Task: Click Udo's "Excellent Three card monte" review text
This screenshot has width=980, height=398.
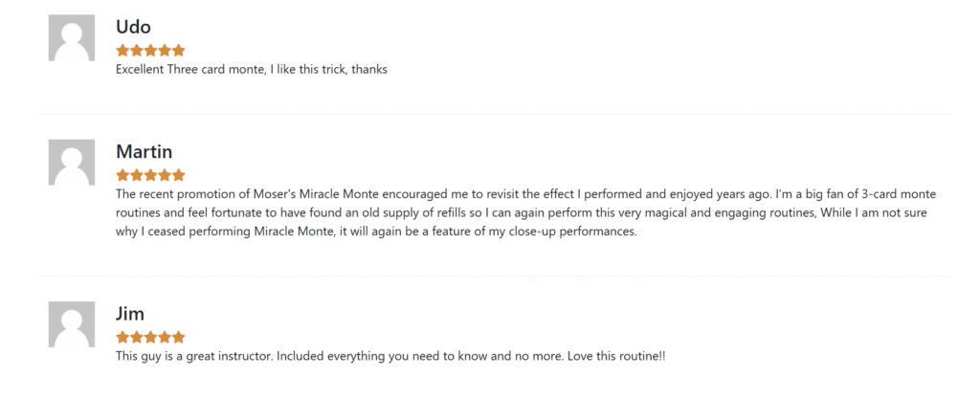Action: click(x=252, y=69)
